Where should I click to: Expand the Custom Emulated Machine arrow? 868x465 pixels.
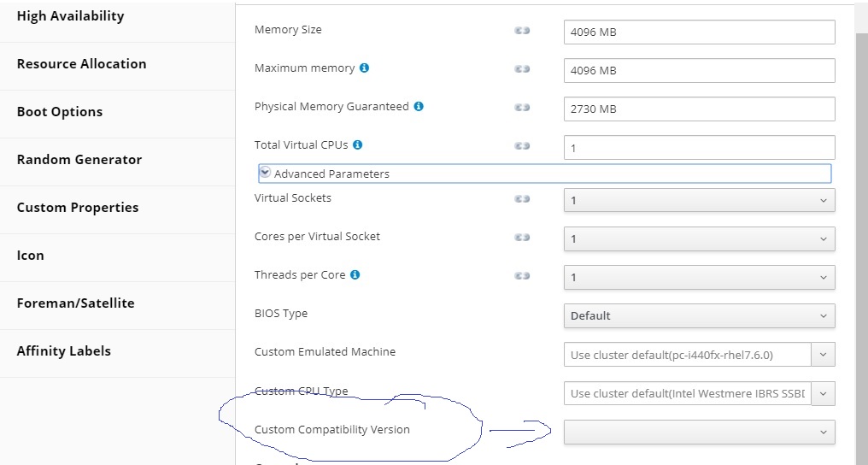pos(824,354)
